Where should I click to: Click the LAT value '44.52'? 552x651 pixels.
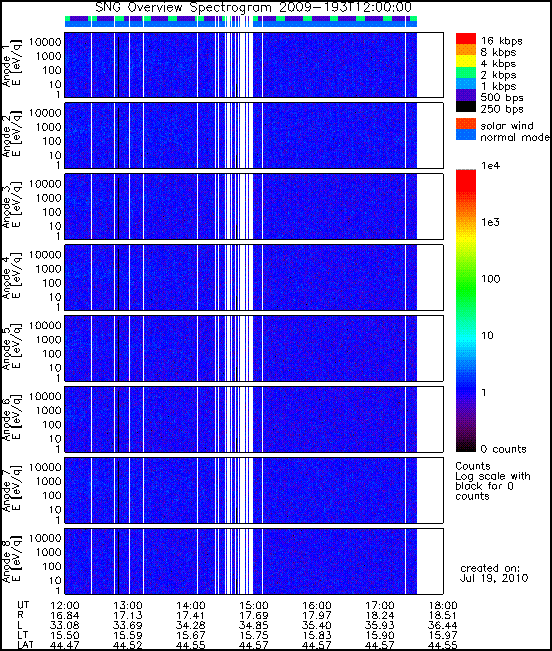click(127, 645)
